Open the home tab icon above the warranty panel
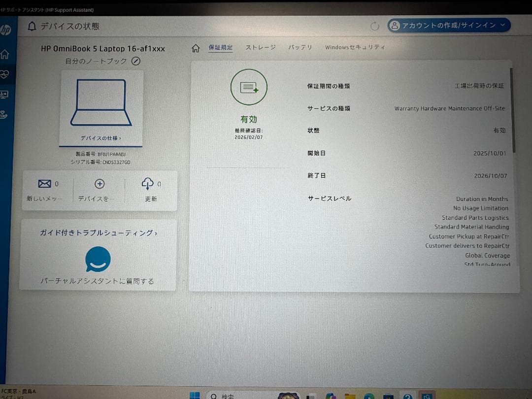 click(x=196, y=47)
